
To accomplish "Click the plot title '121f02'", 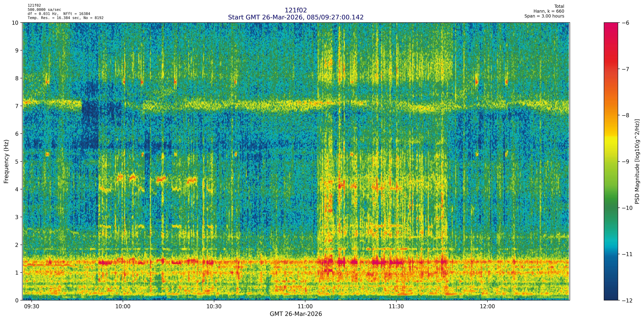I will [296, 10].
